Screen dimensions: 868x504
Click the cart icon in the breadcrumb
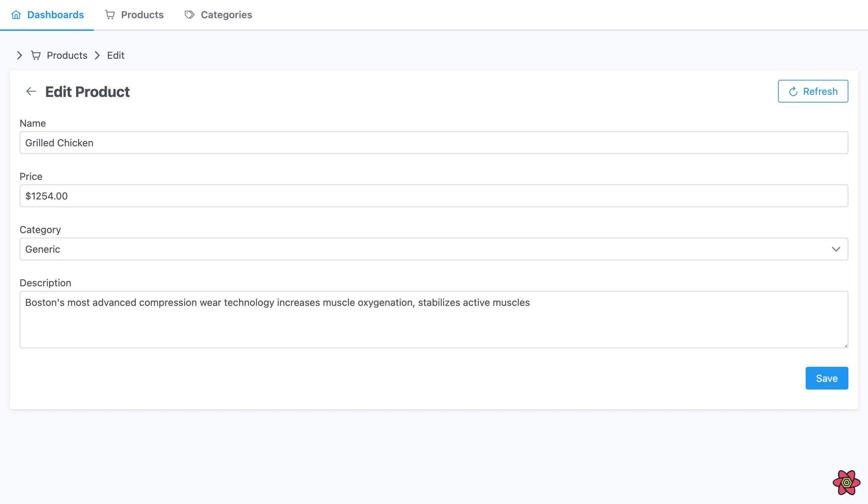[x=36, y=55]
